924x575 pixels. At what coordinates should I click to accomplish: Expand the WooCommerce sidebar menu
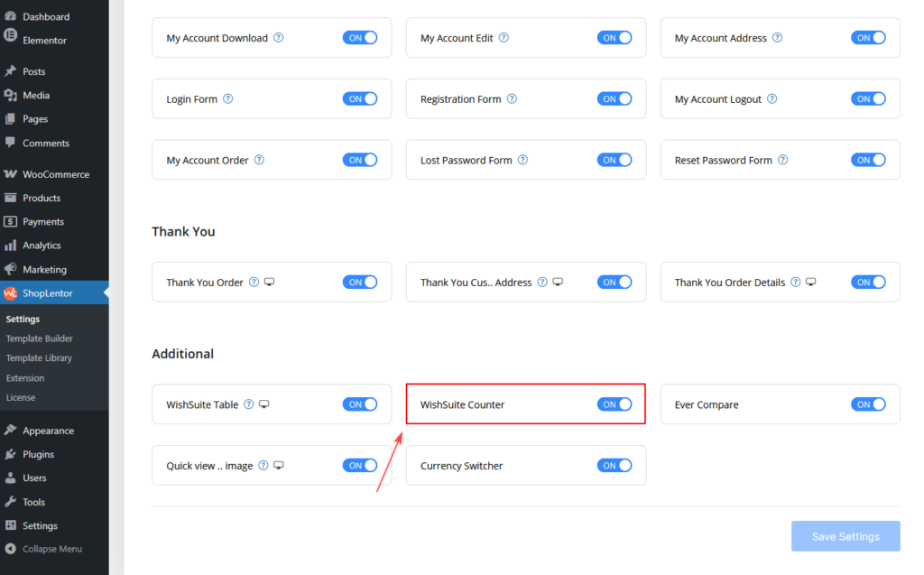[x=55, y=174]
